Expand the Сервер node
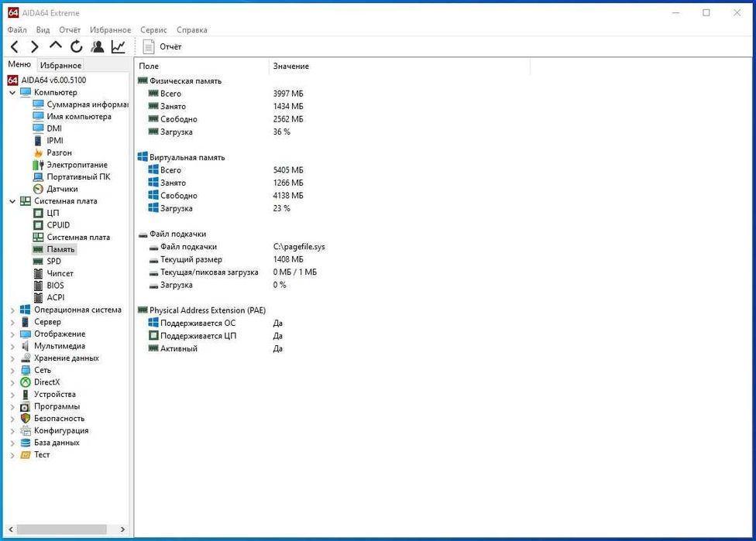Viewport: 756px width, 541px height. pos(12,322)
